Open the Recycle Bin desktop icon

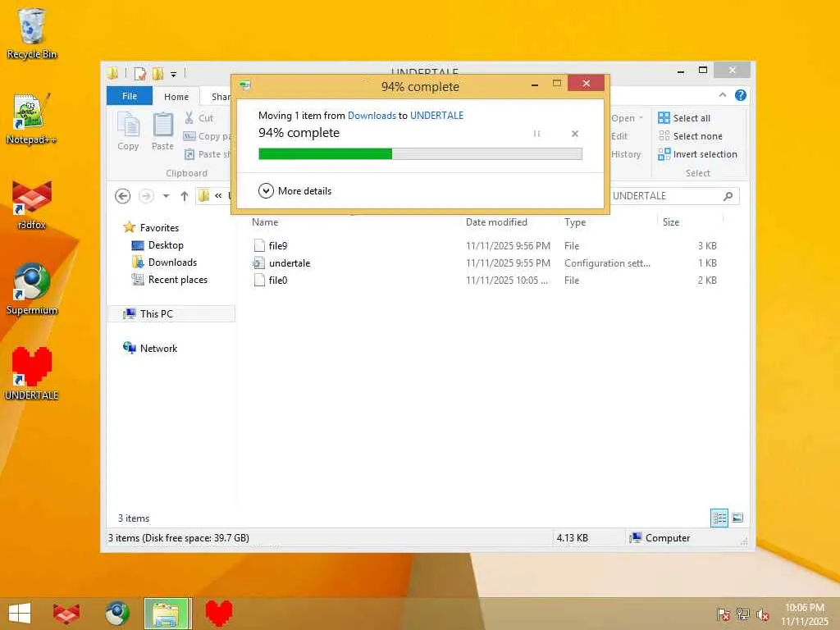point(31,34)
